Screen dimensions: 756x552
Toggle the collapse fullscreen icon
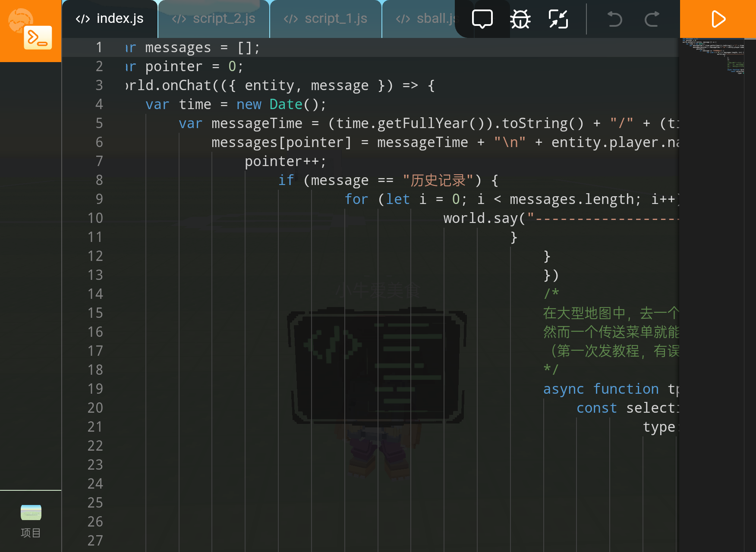(558, 19)
